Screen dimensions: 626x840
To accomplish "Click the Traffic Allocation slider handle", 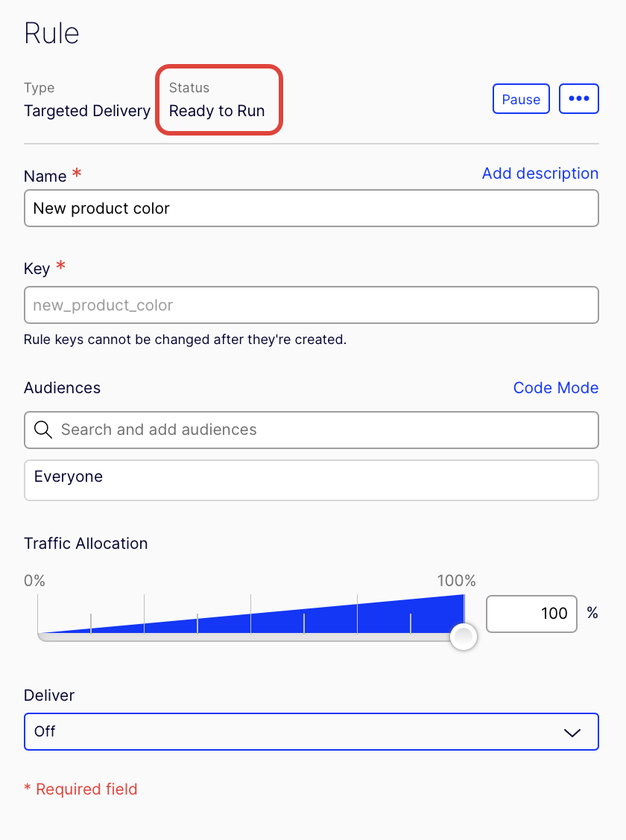I will pyautogui.click(x=464, y=637).
